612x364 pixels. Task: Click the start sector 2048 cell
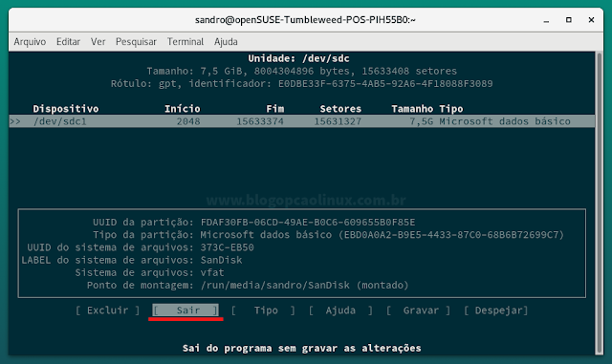point(188,121)
